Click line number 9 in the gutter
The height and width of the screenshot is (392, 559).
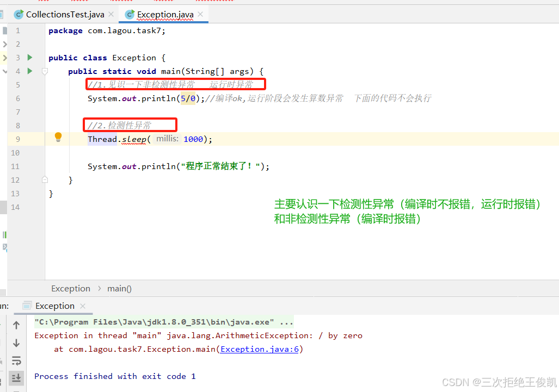click(17, 138)
